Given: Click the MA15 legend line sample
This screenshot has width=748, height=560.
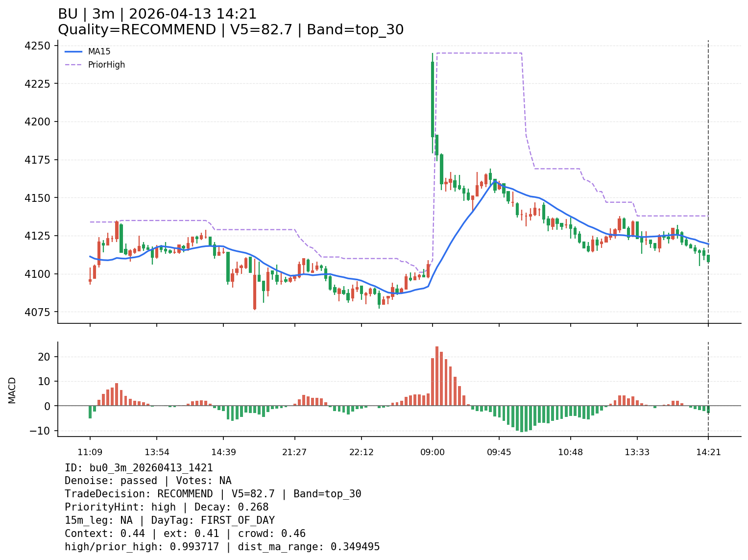Looking at the screenshot, I should 73,51.
